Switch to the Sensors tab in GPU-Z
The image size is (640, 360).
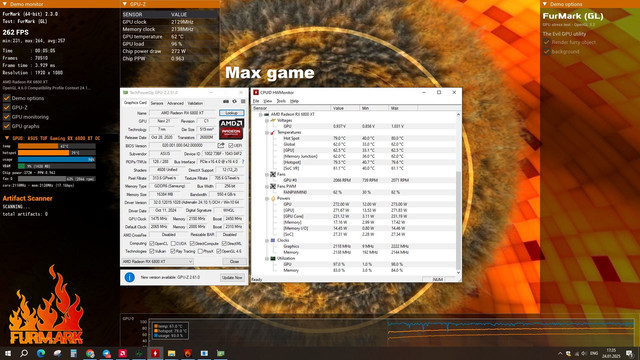click(x=157, y=103)
